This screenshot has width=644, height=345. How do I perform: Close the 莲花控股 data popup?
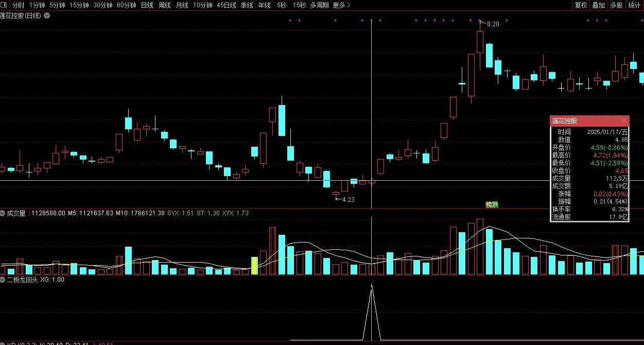click(x=624, y=120)
